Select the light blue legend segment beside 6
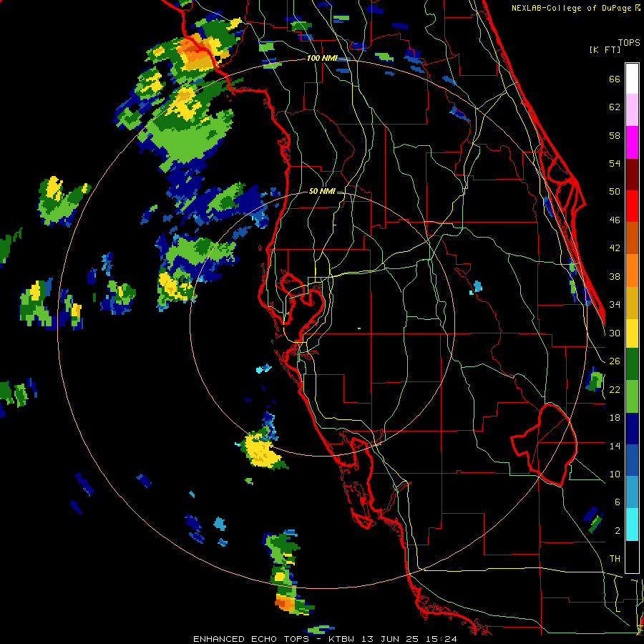 [x=632, y=492]
